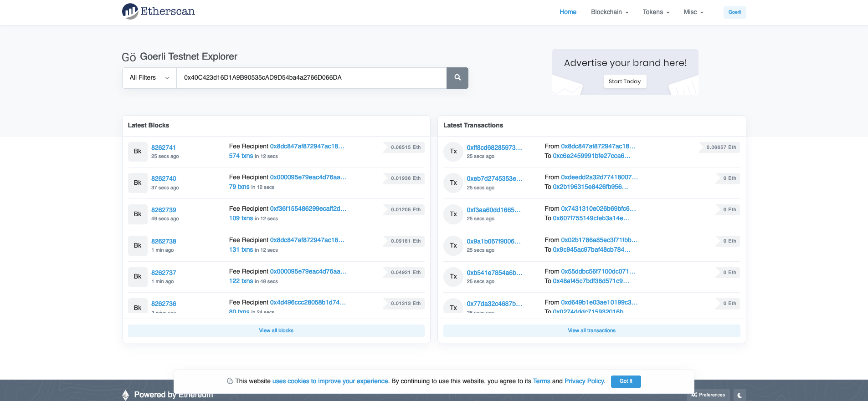The width and height of the screenshot is (868, 401).
Task: Click the Latest Transactions heading
Action: [473, 126]
